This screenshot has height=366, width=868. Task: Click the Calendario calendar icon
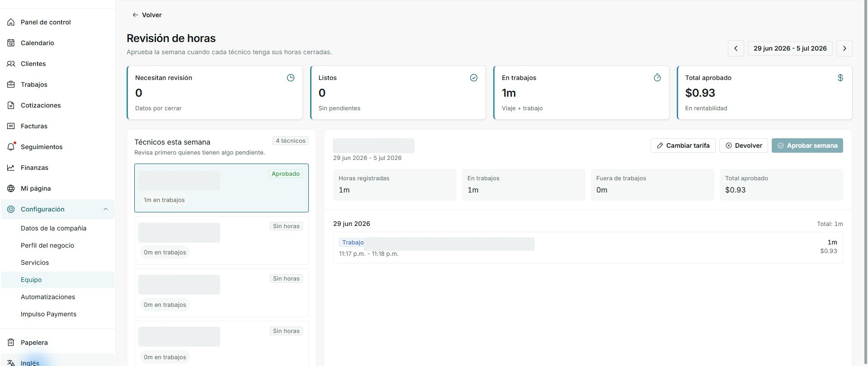pyautogui.click(x=11, y=43)
